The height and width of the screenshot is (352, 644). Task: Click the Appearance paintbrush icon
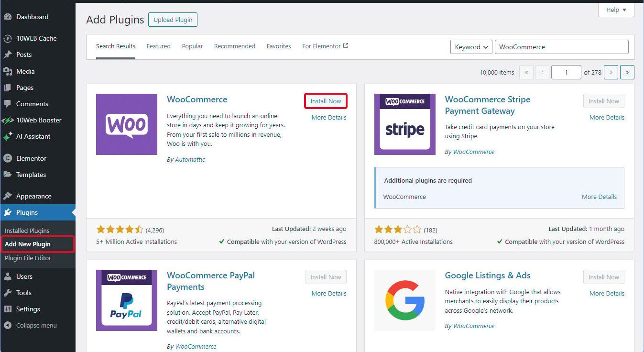[8, 196]
